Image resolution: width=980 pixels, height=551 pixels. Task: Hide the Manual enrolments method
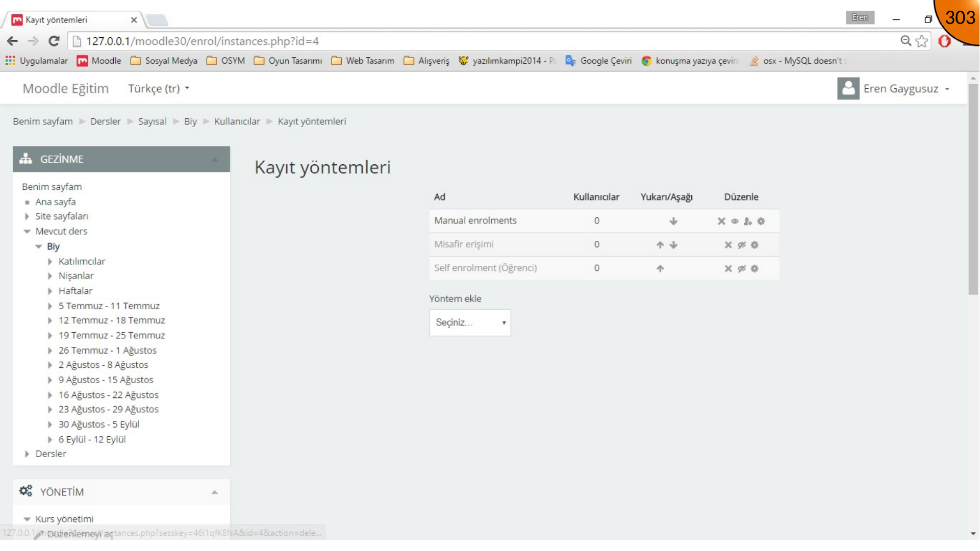[x=735, y=221]
